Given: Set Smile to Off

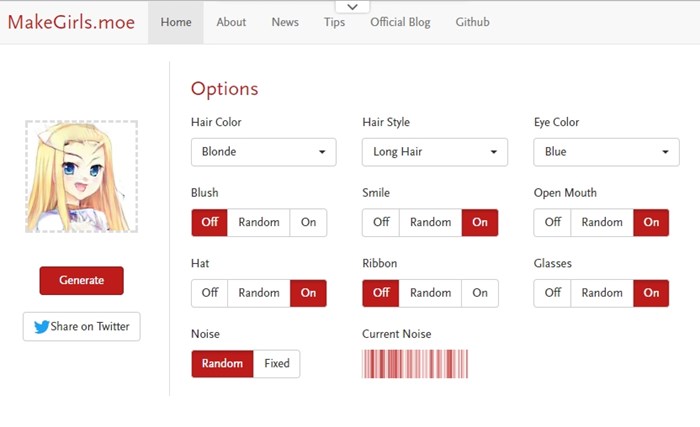Looking at the screenshot, I should 381,222.
